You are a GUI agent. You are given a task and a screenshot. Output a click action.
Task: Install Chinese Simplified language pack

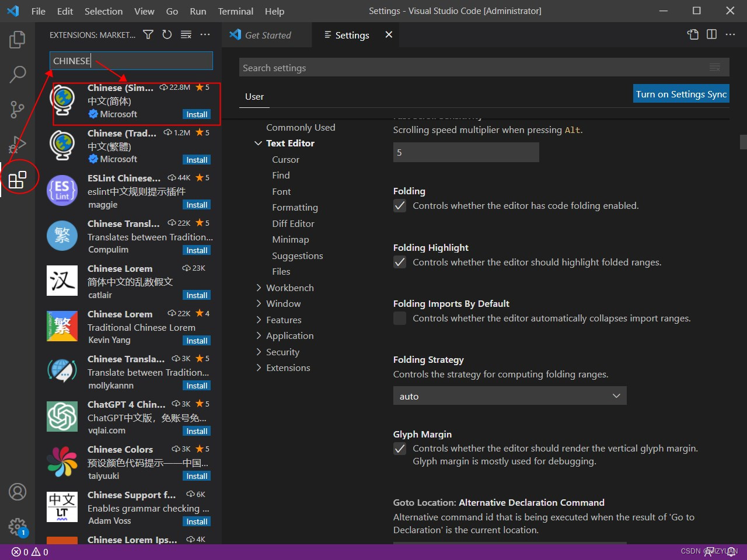tap(197, 114)
